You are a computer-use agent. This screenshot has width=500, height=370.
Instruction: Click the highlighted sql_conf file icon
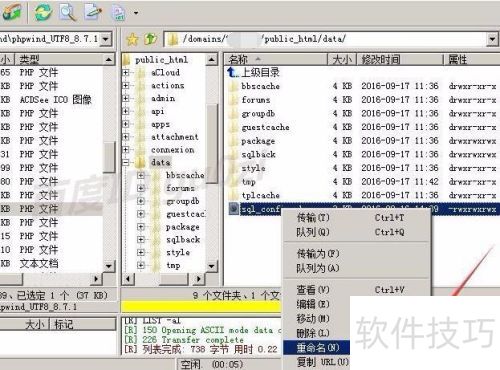[x=234, y=209]
